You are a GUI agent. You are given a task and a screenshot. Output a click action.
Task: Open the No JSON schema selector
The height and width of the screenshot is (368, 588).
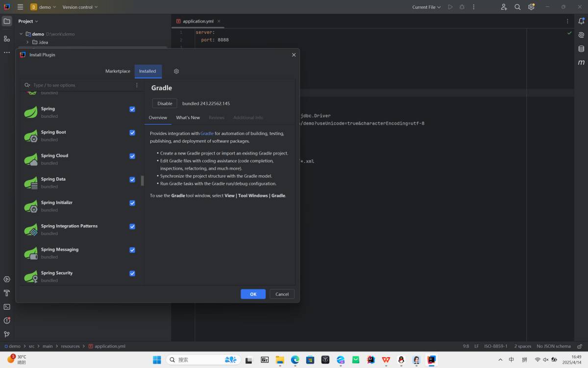tap(554, 346)
